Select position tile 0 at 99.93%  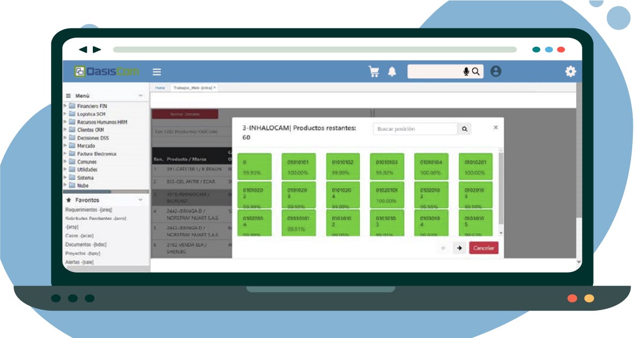pos(254,166)
